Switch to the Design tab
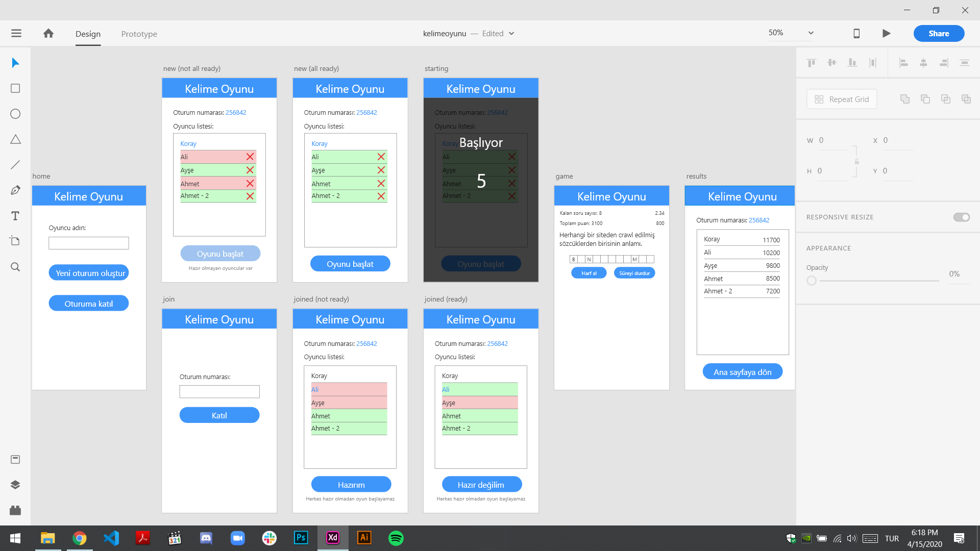This screenshot has height=551, width=980. [x=88, y=34]
